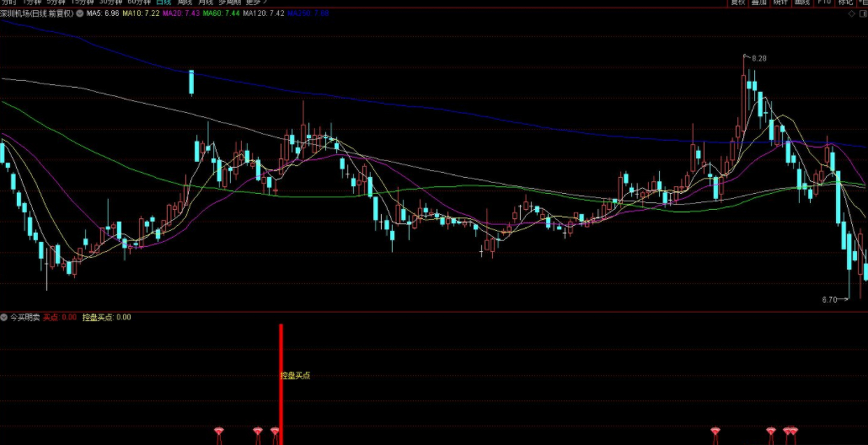The image size is (868, 445).
Task: Switch to the 分时 period tab
Action: coord(8,2)
